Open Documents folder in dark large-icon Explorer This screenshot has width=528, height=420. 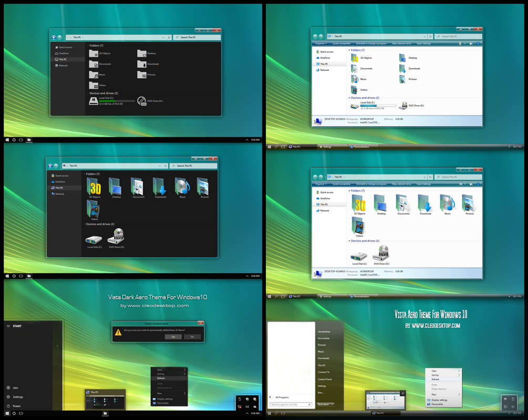[138, 188]
